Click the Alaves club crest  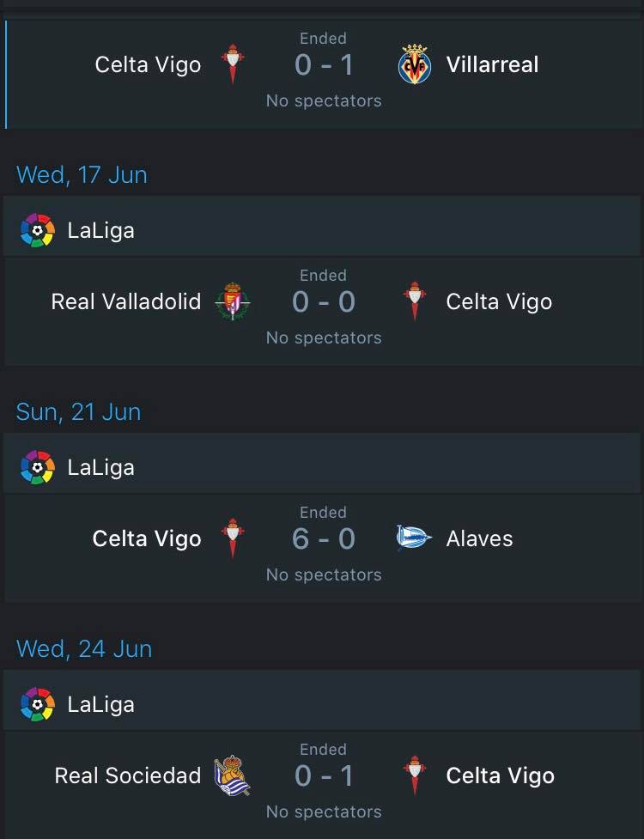coord(414,538)
